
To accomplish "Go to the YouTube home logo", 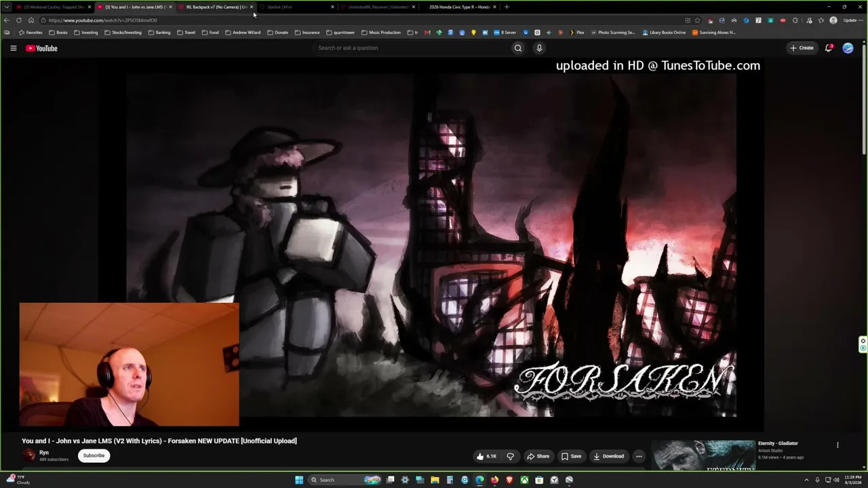I will click(x=41, y=48).
